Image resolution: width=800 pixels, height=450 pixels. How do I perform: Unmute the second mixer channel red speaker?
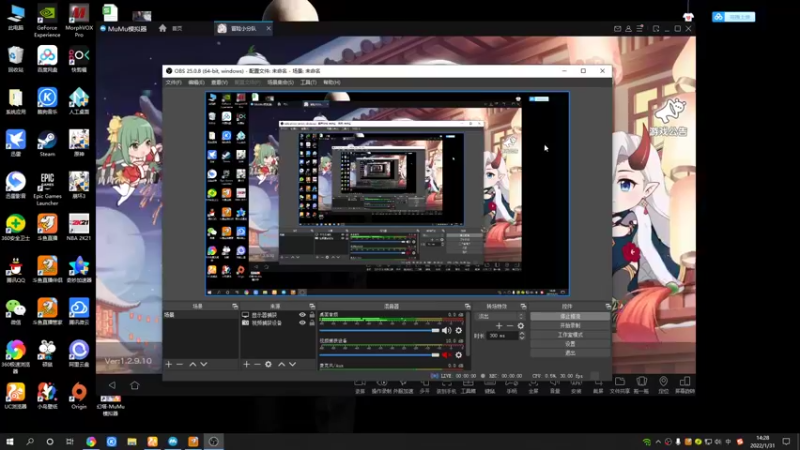click(446, 355)
